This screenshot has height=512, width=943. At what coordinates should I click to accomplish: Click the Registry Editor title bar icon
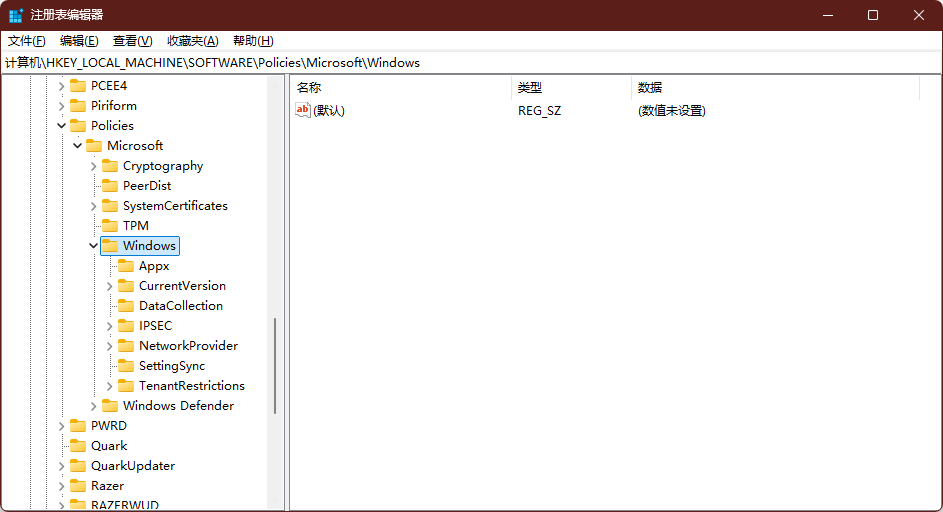point(16,15)
